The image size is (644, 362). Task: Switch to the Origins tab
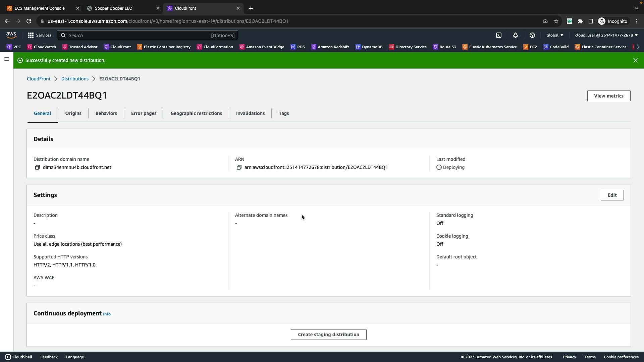pyautogui.click(x=73, y=113)
